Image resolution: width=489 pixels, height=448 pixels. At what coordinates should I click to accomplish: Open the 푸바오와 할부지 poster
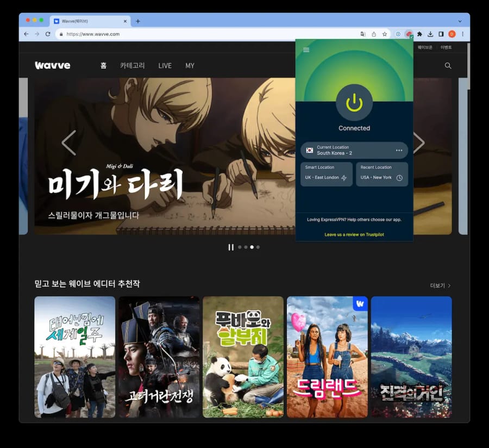tap(243, 357)
